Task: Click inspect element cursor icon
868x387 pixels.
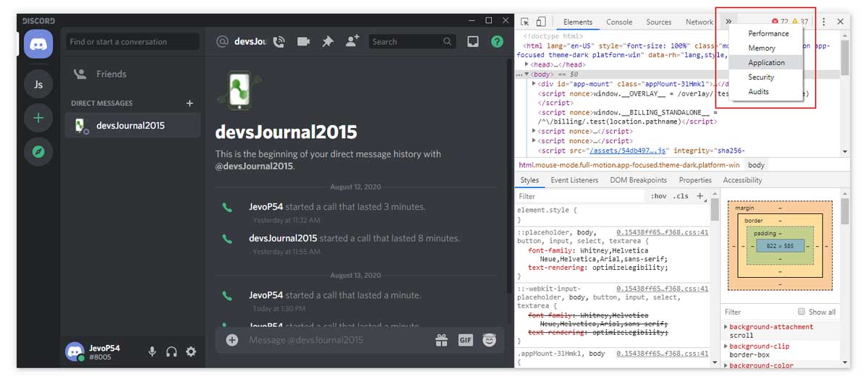Action: pyautogui.click(x=525, y=22)
